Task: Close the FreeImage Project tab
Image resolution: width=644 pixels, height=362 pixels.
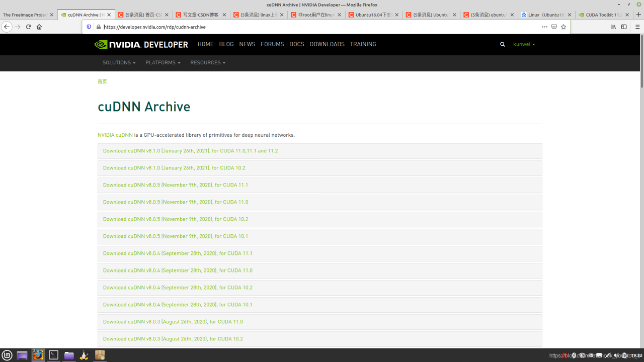Action: click(51, 15)
